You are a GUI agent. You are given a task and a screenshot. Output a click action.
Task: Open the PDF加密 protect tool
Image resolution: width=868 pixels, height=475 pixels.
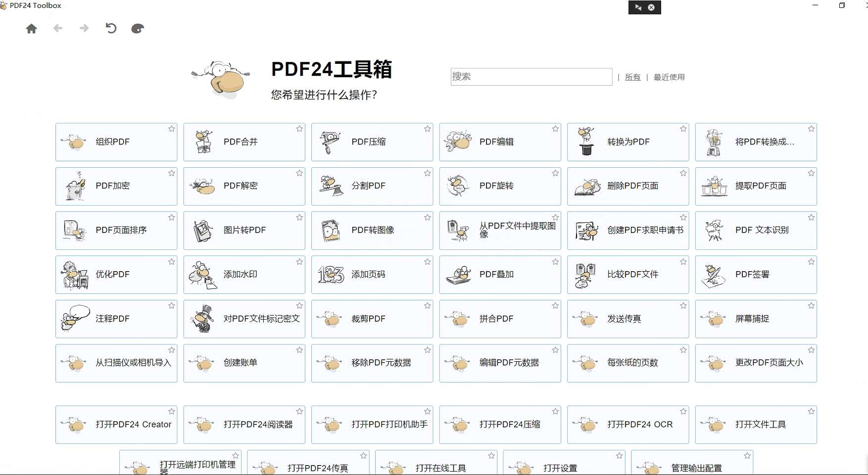(x=116, y=186)
